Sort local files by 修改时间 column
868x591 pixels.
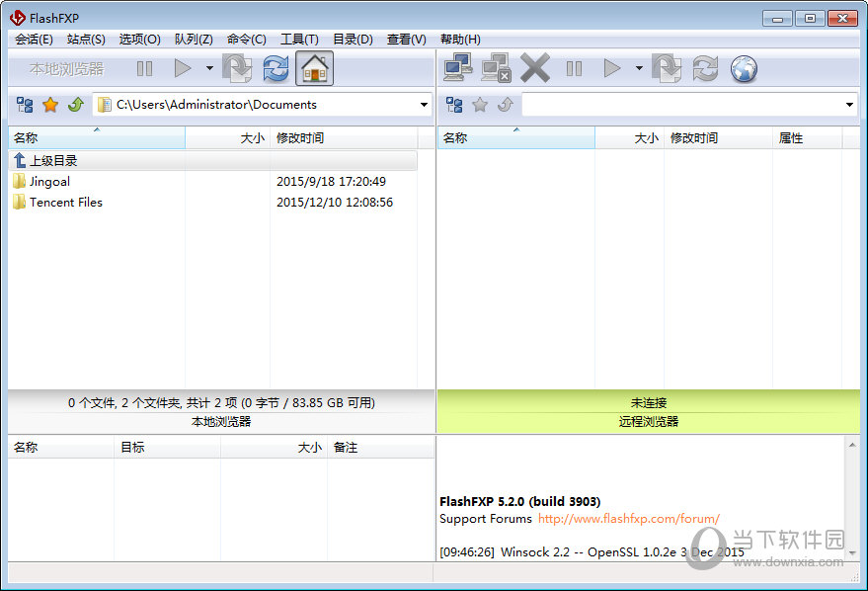pos(344,138)
